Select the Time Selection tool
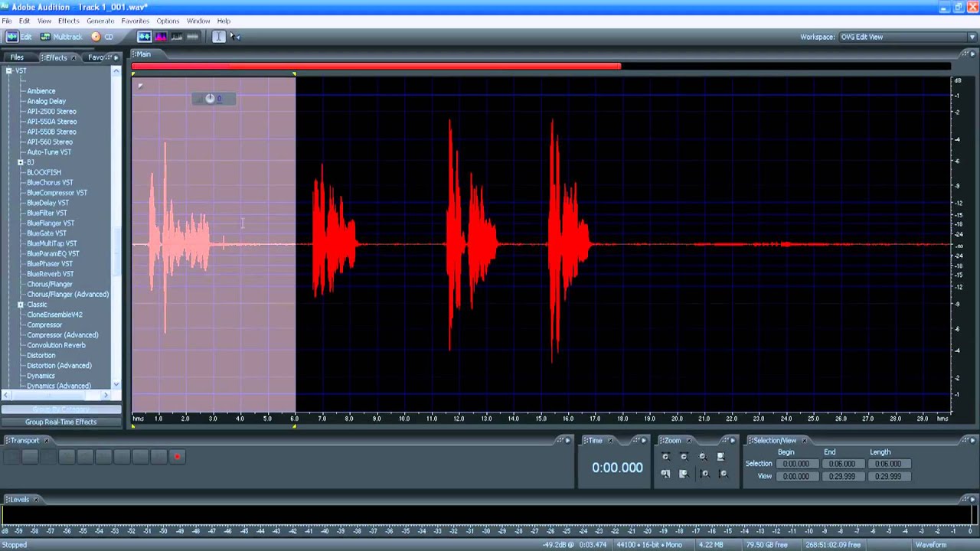980x551 pixels. point(219,37)
